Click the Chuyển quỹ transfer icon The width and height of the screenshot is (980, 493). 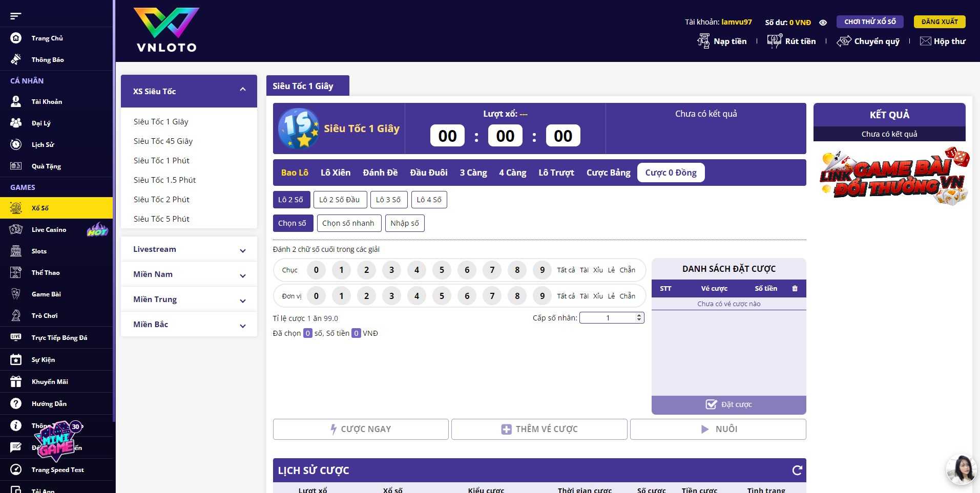tap(844, 41)
